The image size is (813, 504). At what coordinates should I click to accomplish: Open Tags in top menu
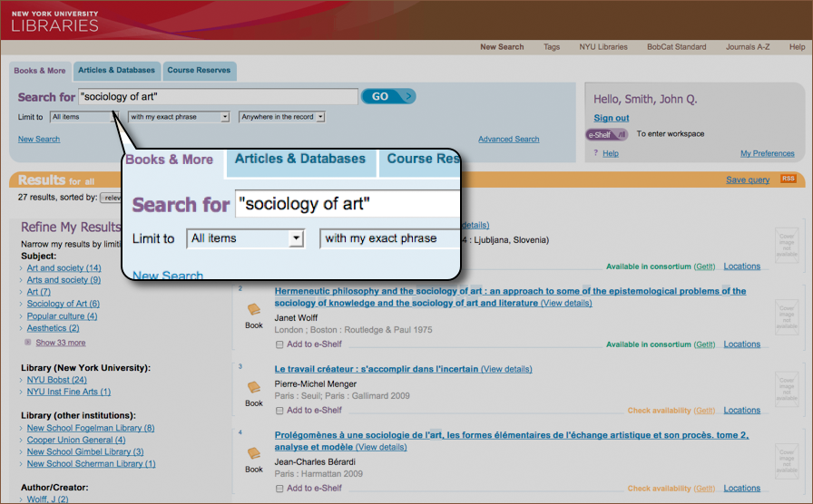(x=552, y=46)
